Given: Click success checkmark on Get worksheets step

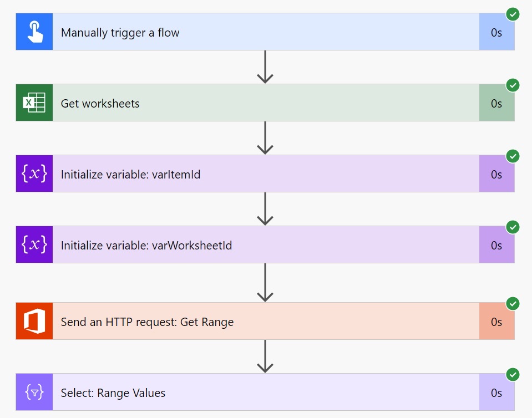Looking at the screenshot, I should pyautogui.click(x=513, y=85).
